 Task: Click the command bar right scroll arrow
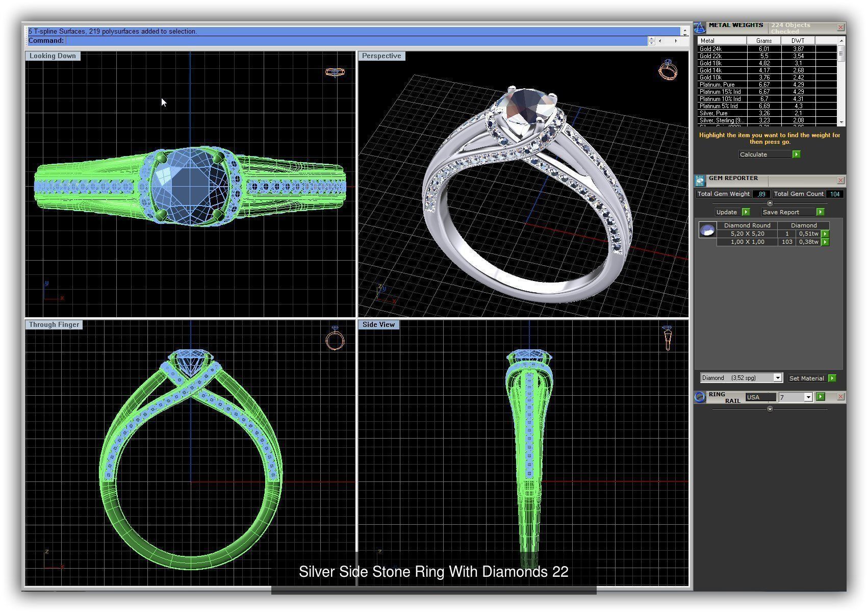click(x=676, y=41)
